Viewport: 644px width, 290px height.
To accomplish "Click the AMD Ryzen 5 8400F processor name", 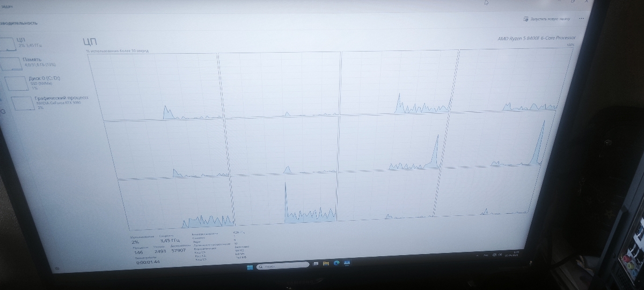I will pos(537,38).
